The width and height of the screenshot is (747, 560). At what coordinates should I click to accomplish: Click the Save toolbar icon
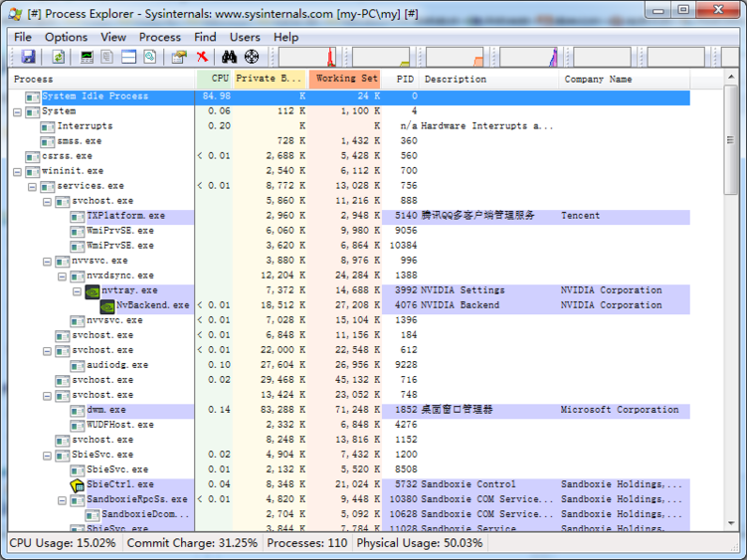(x=28, y=57)
